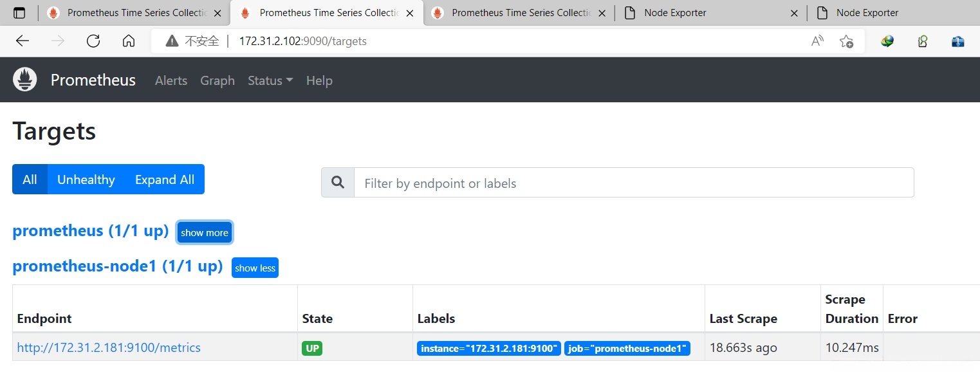Click the blue toolbox extension icon
The width and height of the screenshot is (980, 377).
click(958, 41)
